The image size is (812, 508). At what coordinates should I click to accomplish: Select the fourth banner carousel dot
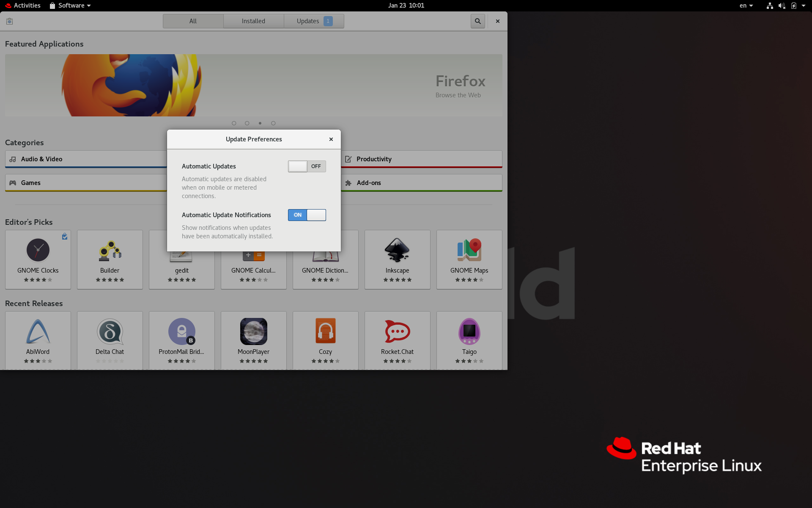coord(273,123)
